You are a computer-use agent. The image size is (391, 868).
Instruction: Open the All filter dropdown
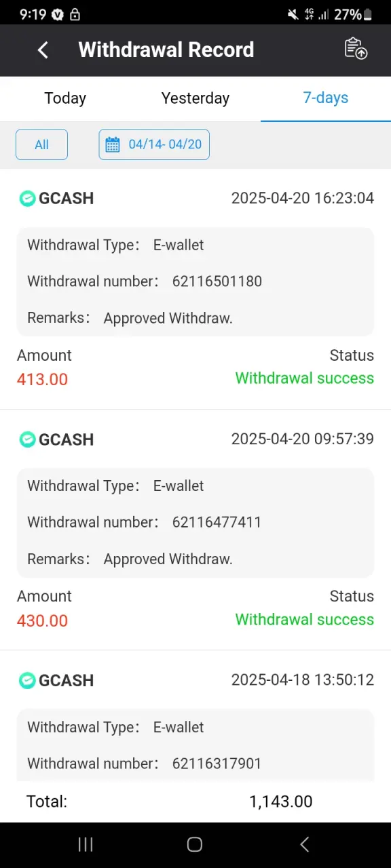click(x=41, y=144)
